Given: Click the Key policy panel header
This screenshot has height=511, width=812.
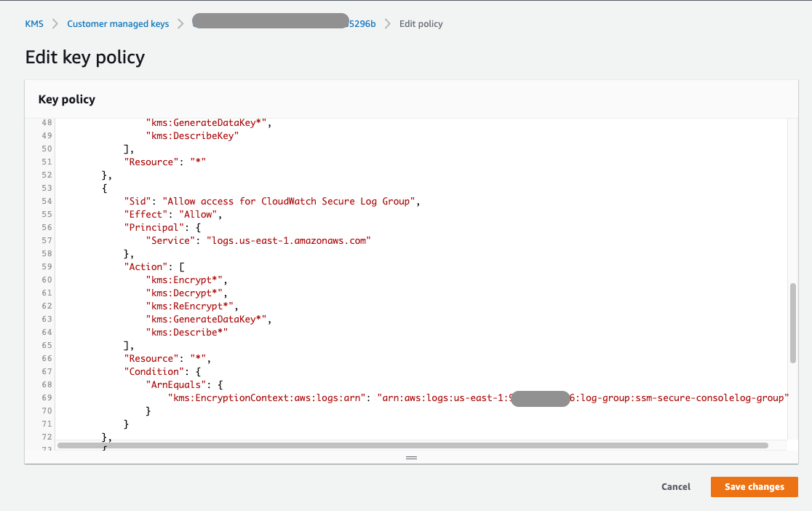Looking at the screenshot, I should [66, 99].
